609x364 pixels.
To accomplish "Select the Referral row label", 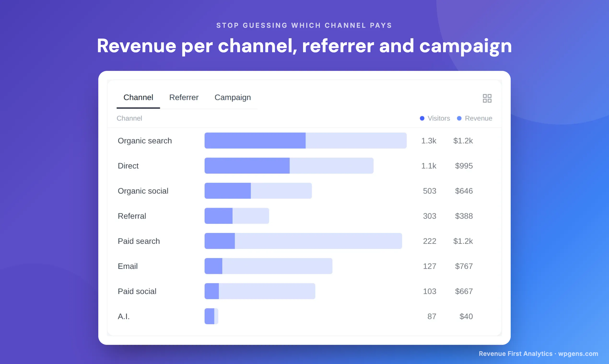I will (132, 216).
